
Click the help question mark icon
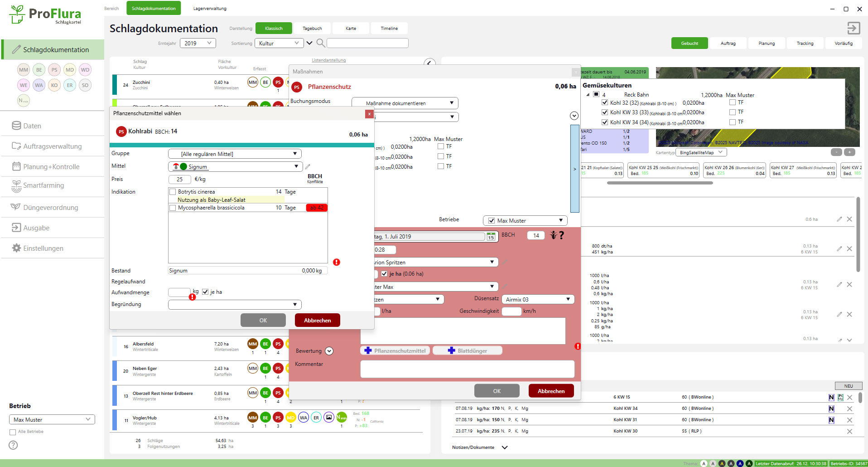(13, 445)
